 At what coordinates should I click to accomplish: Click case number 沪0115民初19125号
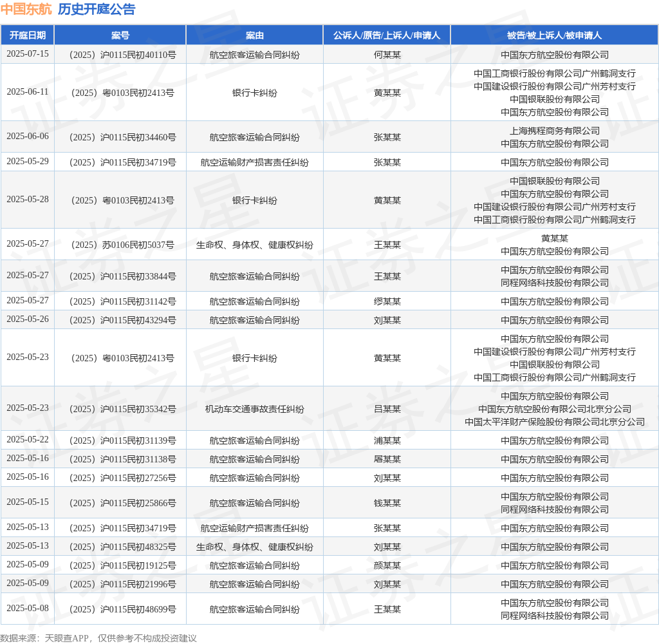[123, 566]
